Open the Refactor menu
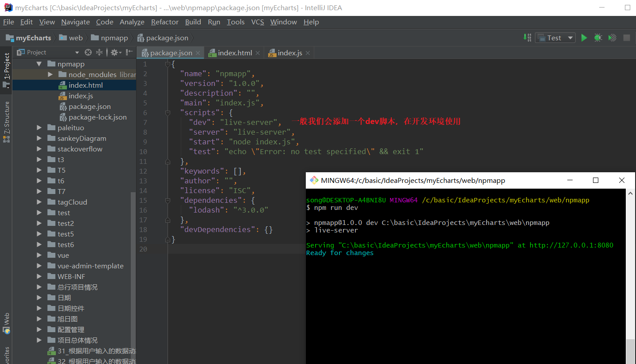Image resolution: width=636 pixels, height=364 pixels. tap(165, 22)
